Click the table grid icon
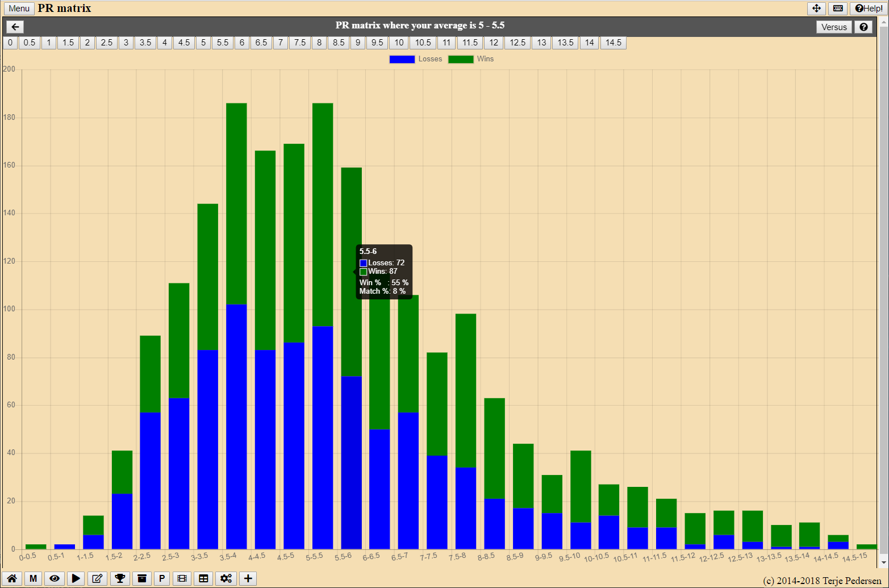The width and height of the screenshot is (889, 588). coord(203,578)
